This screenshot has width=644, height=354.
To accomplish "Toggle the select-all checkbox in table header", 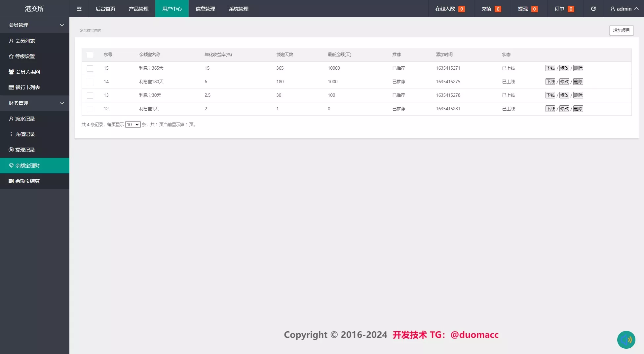I will (90, 55).
